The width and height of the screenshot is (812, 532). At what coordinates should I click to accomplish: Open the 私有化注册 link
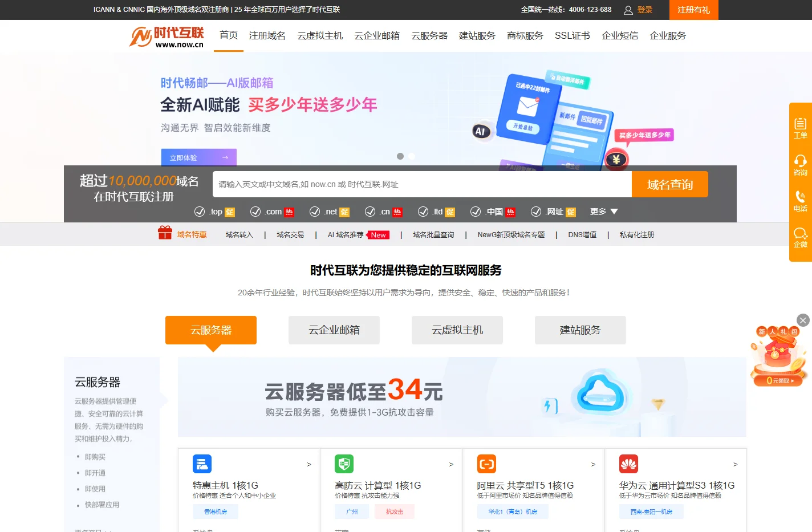[637, 234]
